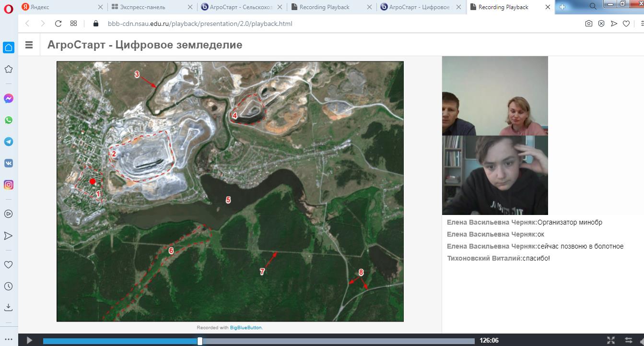This screenshot has height=346, width=644.
Task: Open Telegram in the sidebar
Action: (x=9, y=142)
